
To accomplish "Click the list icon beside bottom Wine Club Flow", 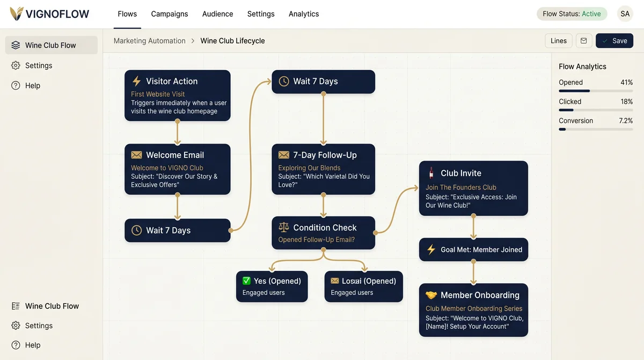I will (x=16, y=306).
